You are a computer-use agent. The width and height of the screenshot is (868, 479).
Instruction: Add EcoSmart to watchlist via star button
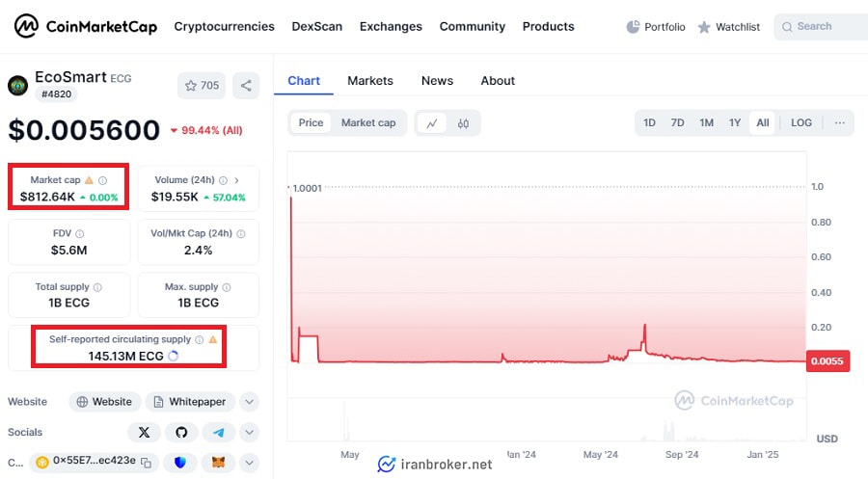pyautogui.click(x=202, y=86)
